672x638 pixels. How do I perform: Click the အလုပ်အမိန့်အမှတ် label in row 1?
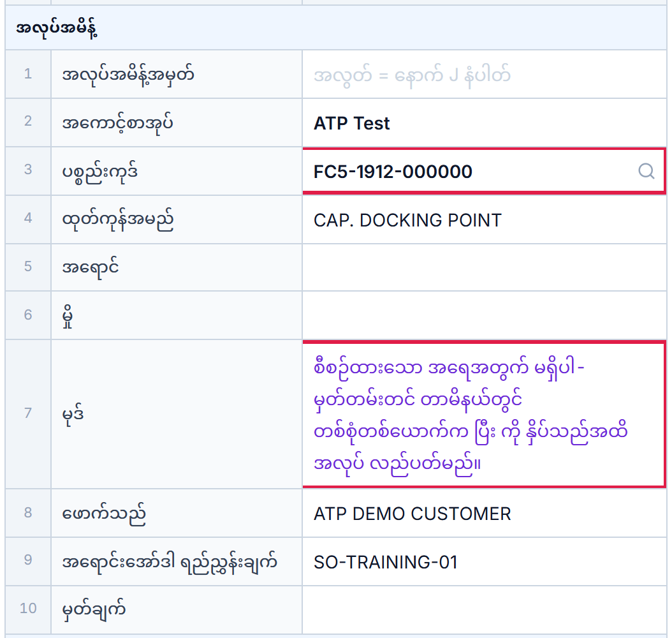(x=128, y=75)
